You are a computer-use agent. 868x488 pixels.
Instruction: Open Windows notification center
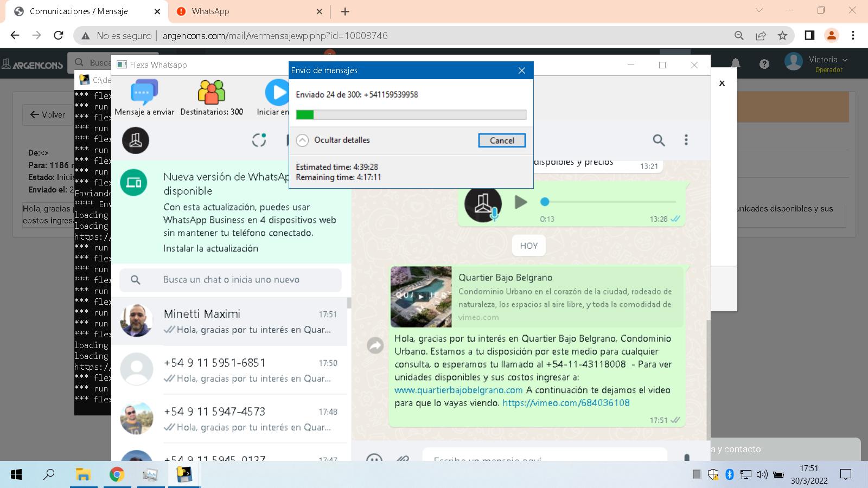tap(845, 475)
